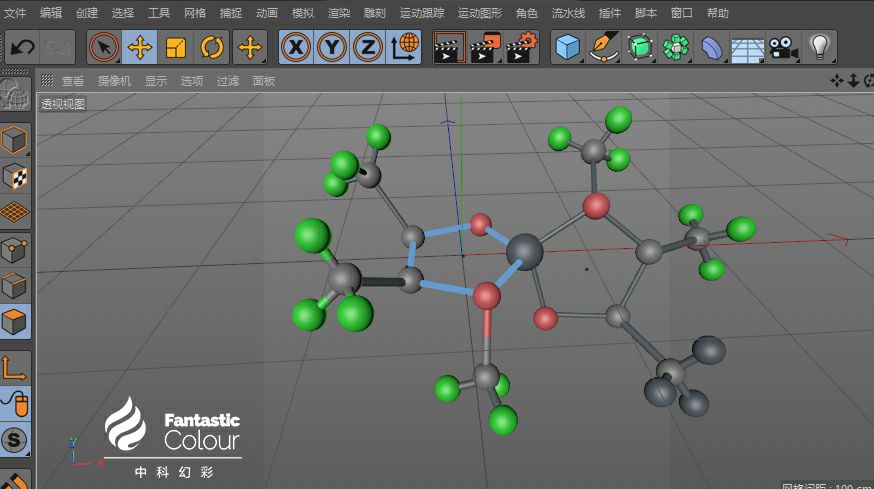The image size is (874, 489).
Task: Open the 文件 menu
Action: [15, 13]
